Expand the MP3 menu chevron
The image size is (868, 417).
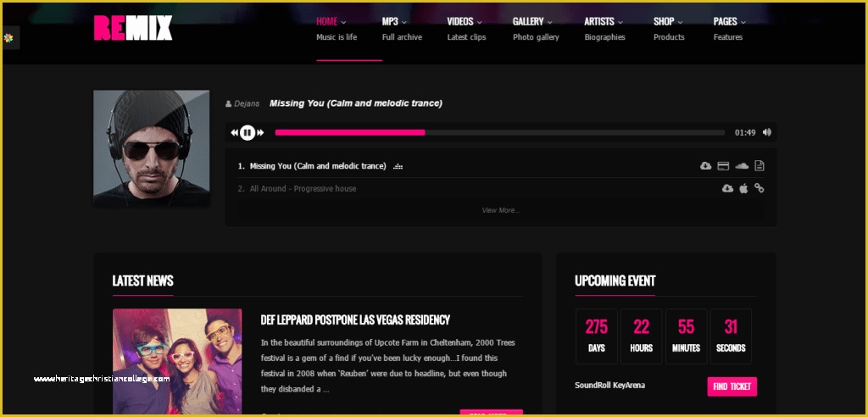(404, 22)
